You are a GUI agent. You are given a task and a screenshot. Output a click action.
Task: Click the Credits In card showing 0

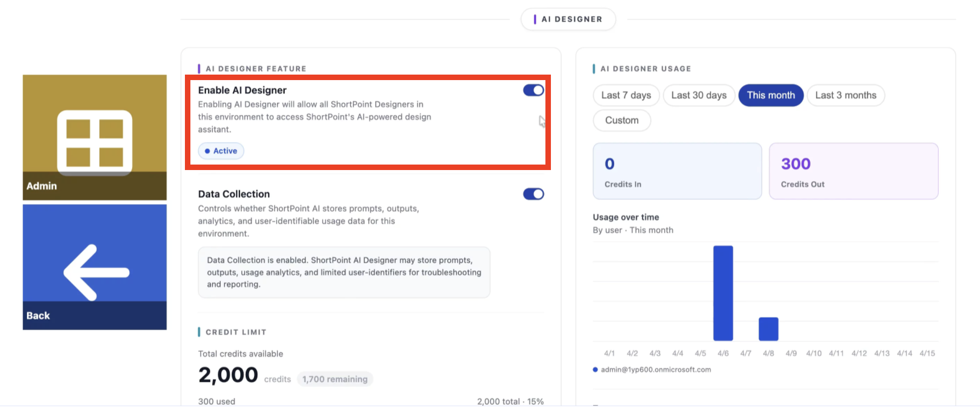pyautogui.click(x=677, y=171)
